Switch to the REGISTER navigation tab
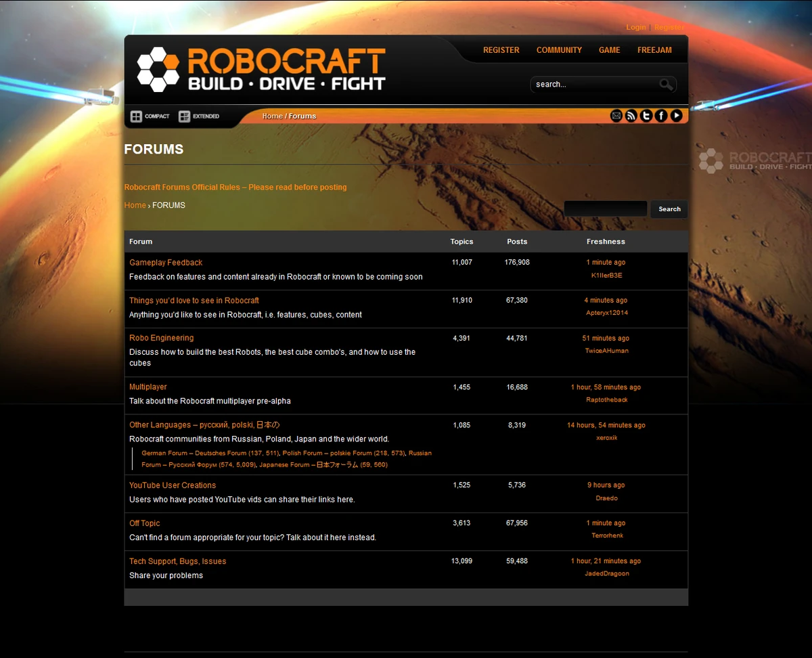The height and width of the screenshot is (658, 812). point(501,49)
